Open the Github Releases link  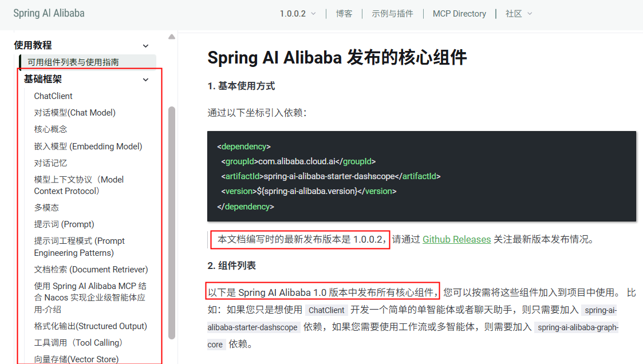click(456, 239)
